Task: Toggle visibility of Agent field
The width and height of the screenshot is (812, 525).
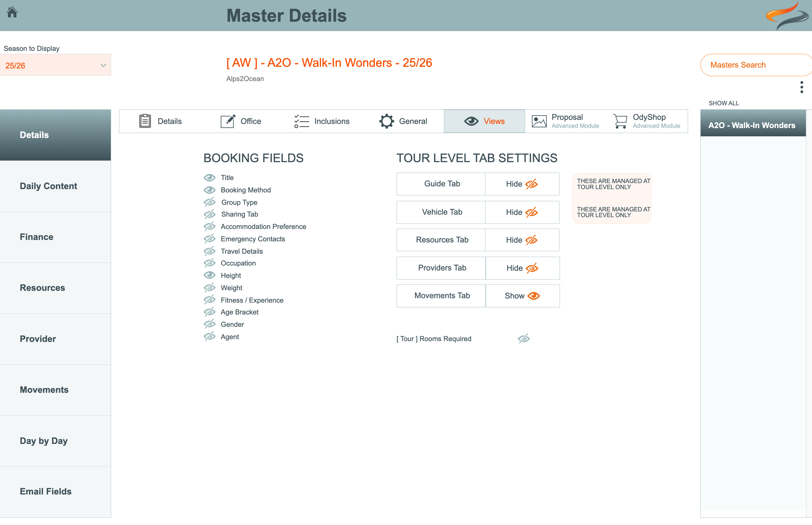Action: click(x=210, y=336)
